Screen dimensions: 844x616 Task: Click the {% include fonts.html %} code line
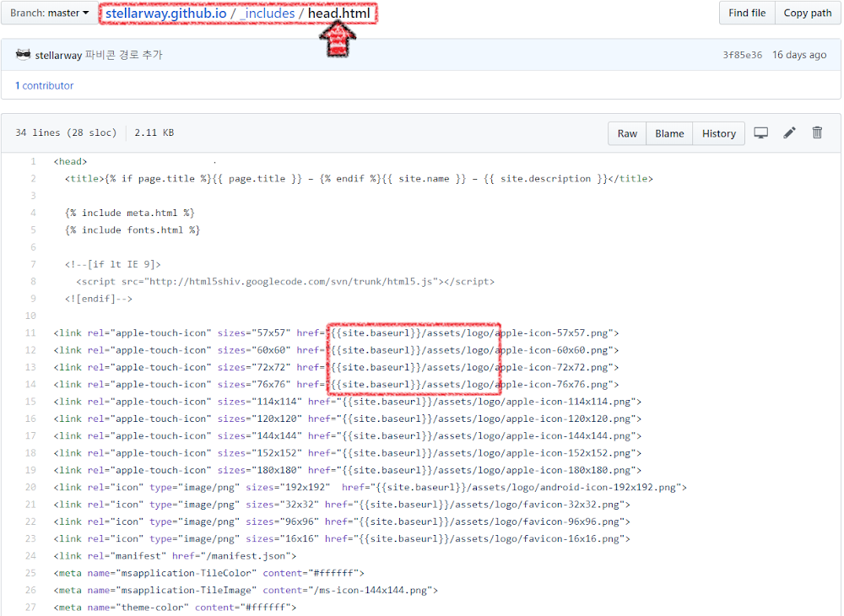tap(133, 230)
